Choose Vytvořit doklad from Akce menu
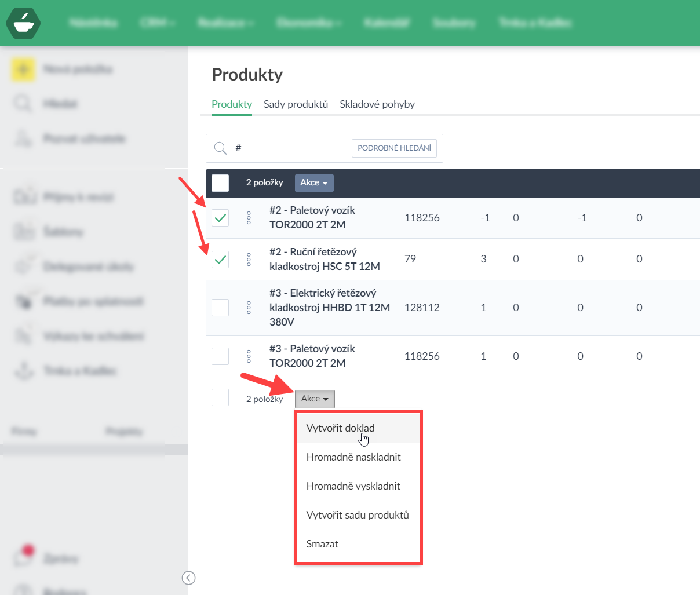700x595 pixels. click(x=341, y=428)
